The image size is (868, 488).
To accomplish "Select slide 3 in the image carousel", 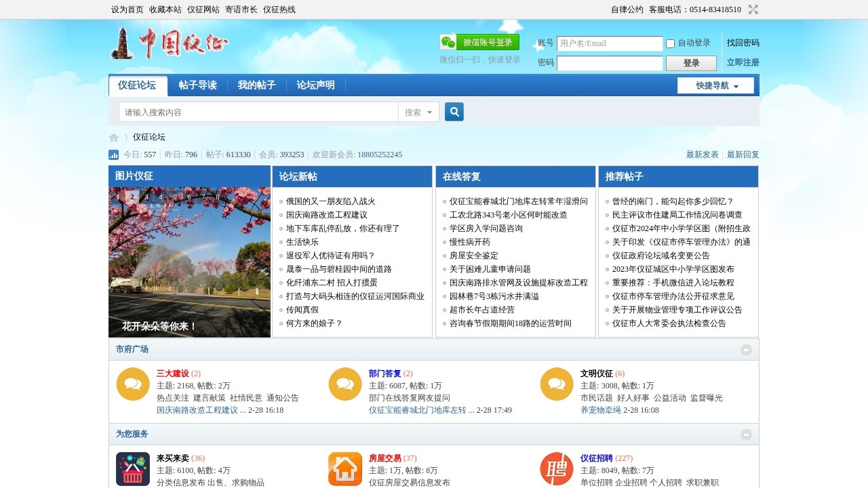I will pyautogui.click(x=146, y=197).
